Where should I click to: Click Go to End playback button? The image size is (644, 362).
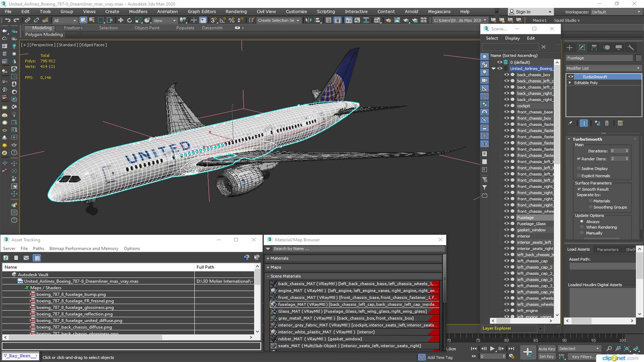pyautogui.click(x=511, y=349)
